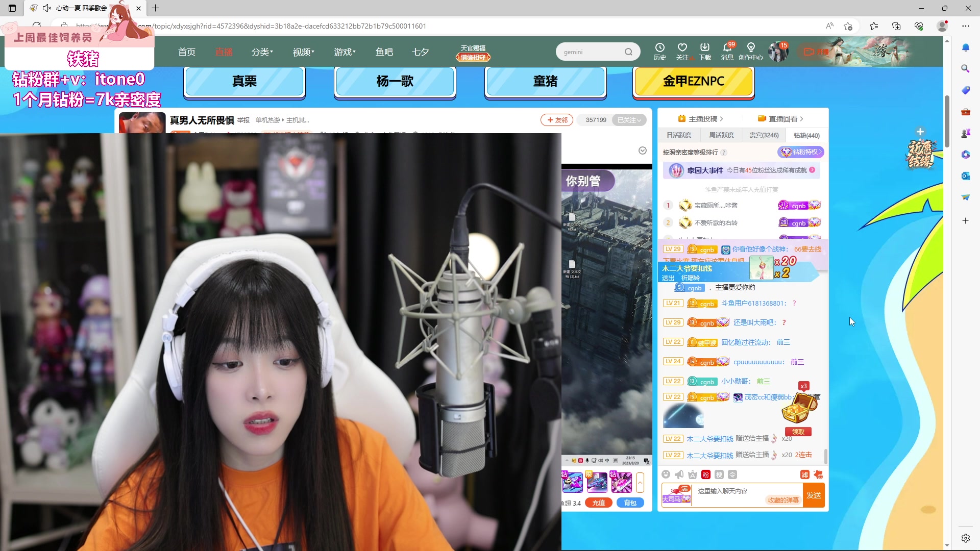Expand the gift list arrow
This screenshot has height=551, width=980.
(x=640, y=482)
